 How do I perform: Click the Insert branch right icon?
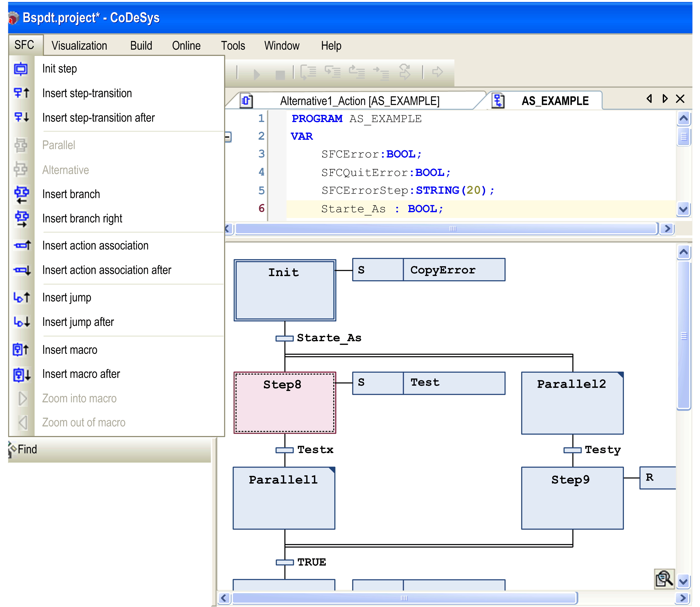tap(22, 219)
